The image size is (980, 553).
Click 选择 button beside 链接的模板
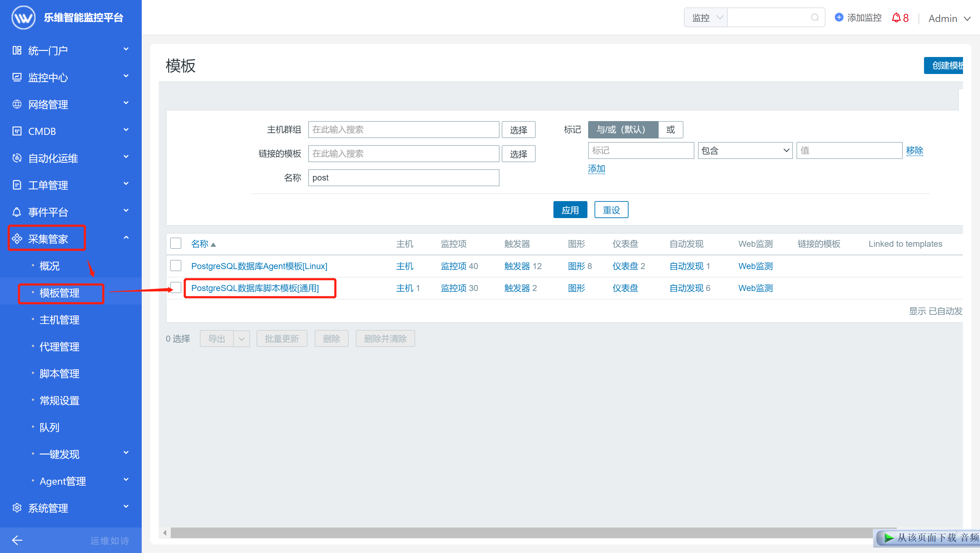[x=519, y=154]
